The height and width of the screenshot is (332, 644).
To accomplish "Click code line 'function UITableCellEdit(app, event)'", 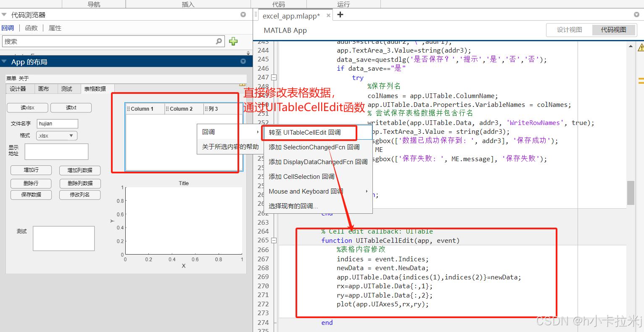I will (x=391, y=241).
